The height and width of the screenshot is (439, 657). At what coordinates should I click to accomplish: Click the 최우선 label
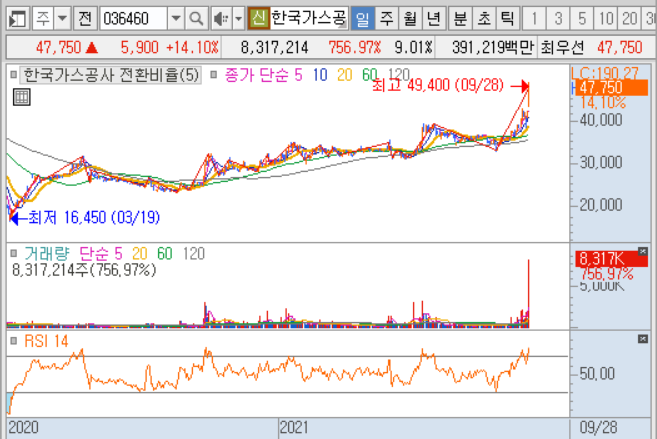pyautogui.click(x=562, y=48)
